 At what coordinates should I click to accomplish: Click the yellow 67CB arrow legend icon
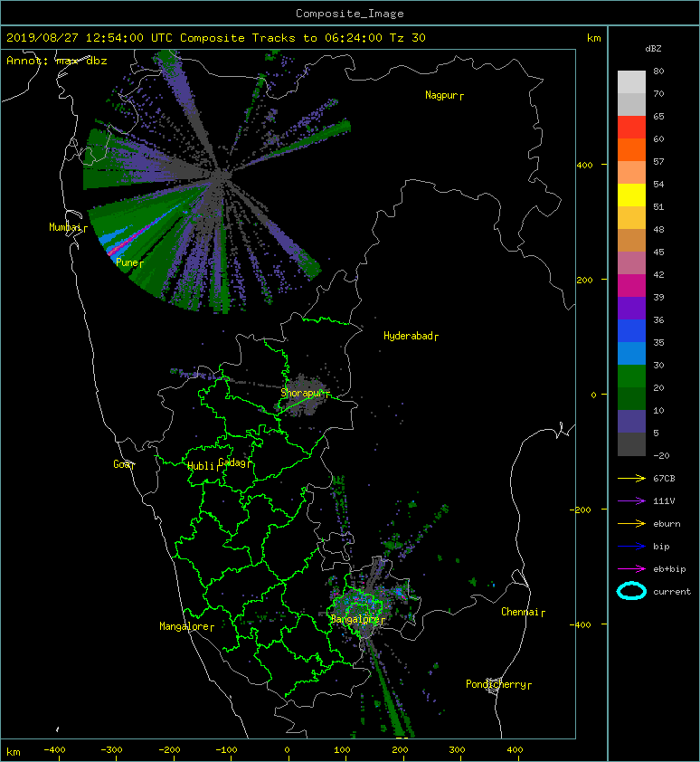coord(631,479)
